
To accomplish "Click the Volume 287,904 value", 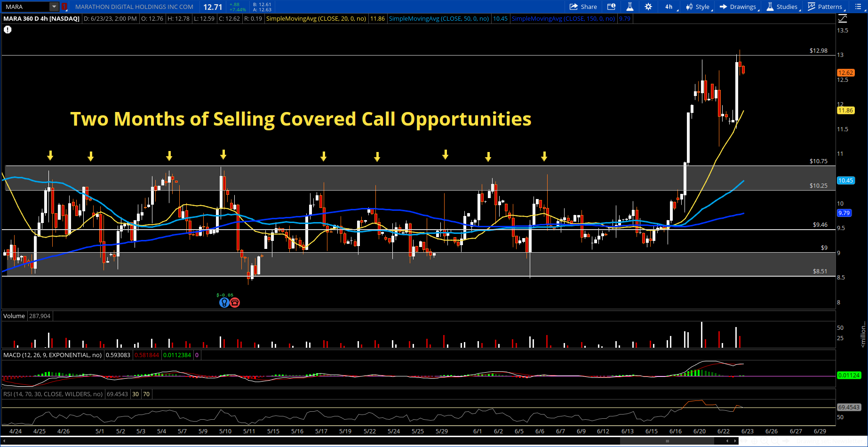I will click(40, 316).
